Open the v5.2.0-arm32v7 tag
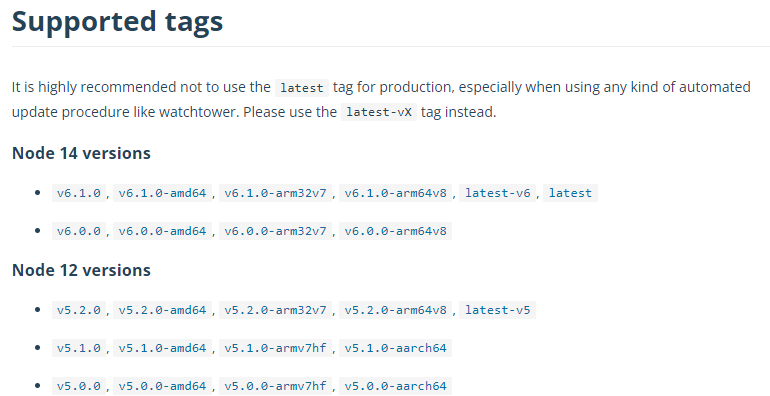 pos(275,310)
